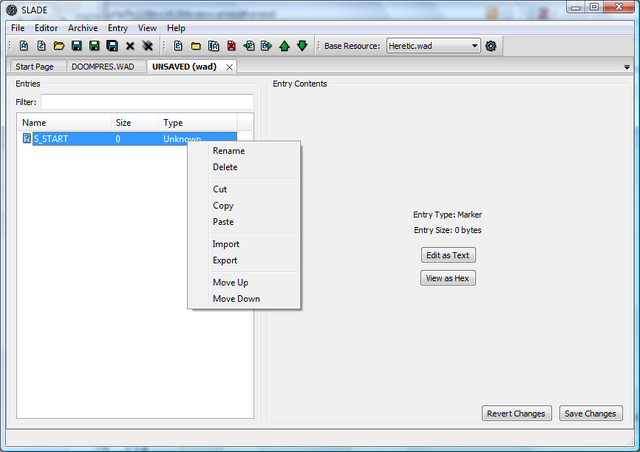
Task: Click the Export Entry green-arrow icon
Action: [x=267, y=46]
